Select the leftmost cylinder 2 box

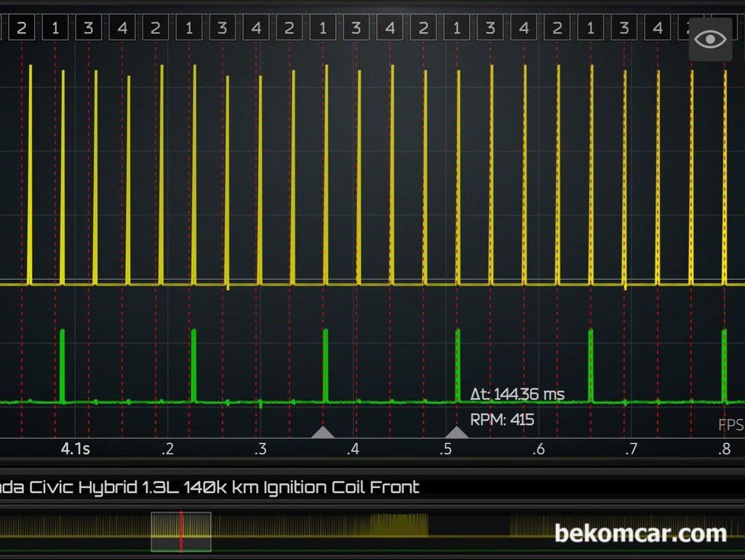pos(21,28)
